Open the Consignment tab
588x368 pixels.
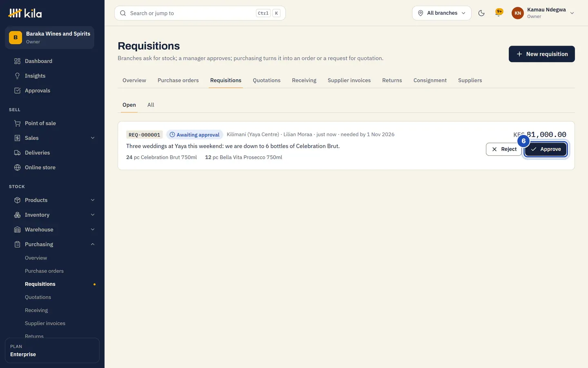430,81
